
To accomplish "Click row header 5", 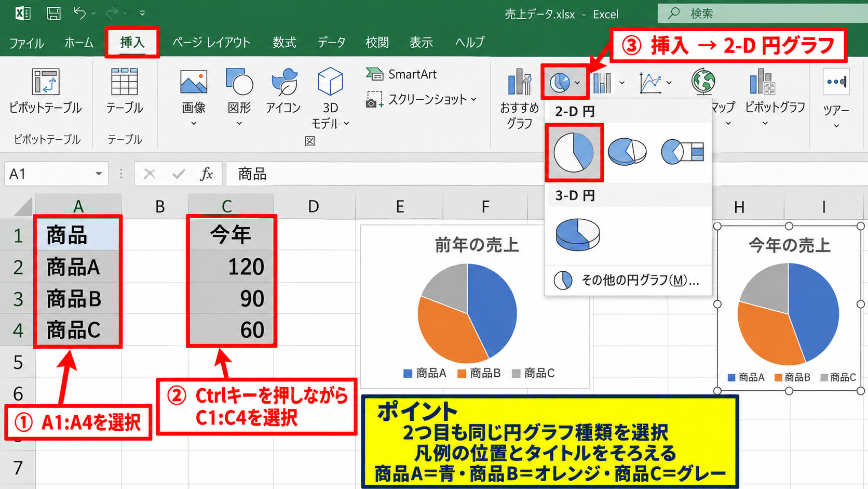I will [x=18, y=362].
